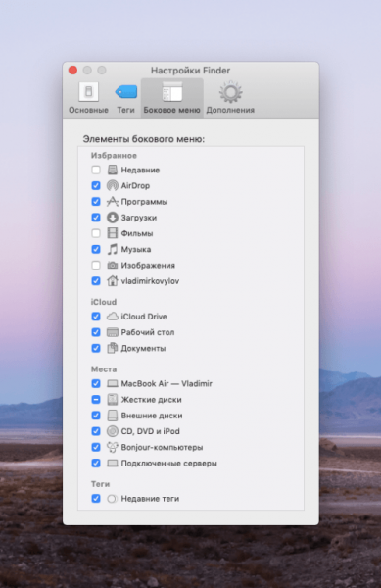
Task: Uncheck the vladimirkovylov home folder checkbox
Action: coord(96,281)
